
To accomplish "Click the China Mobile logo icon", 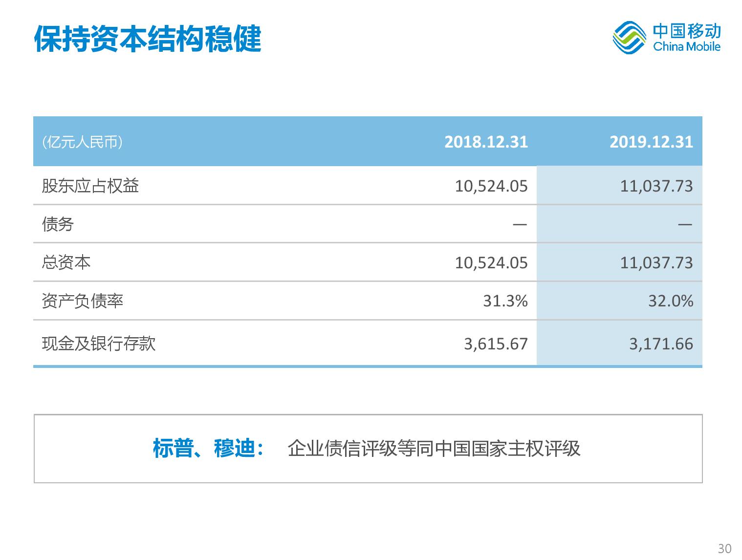I will (x=630, y=38).
